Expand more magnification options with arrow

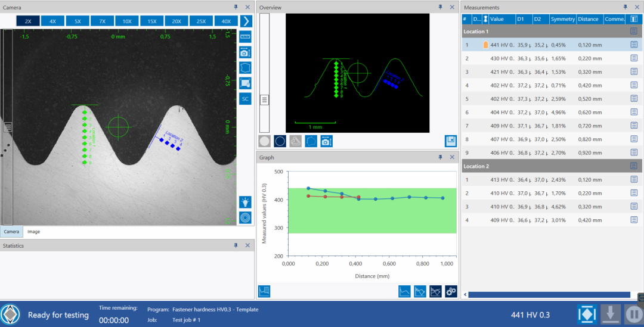pos(246,21)
